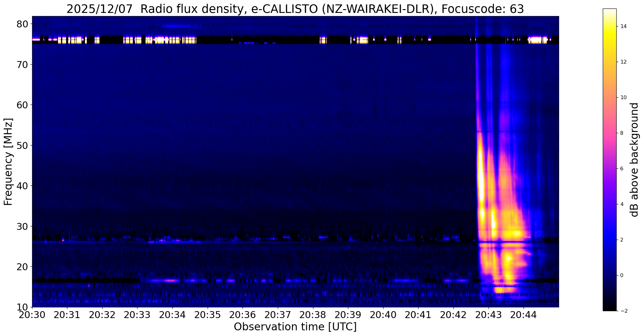Viewport: 644px width, 336px height.
Task: Click the 30 MHz frequency tick label
Action: [x=22, y=226]
